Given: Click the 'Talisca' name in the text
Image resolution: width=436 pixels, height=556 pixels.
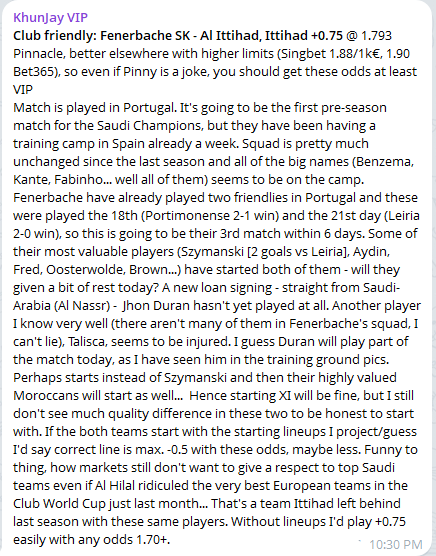Looking at the screenshot, I should 88,342.
